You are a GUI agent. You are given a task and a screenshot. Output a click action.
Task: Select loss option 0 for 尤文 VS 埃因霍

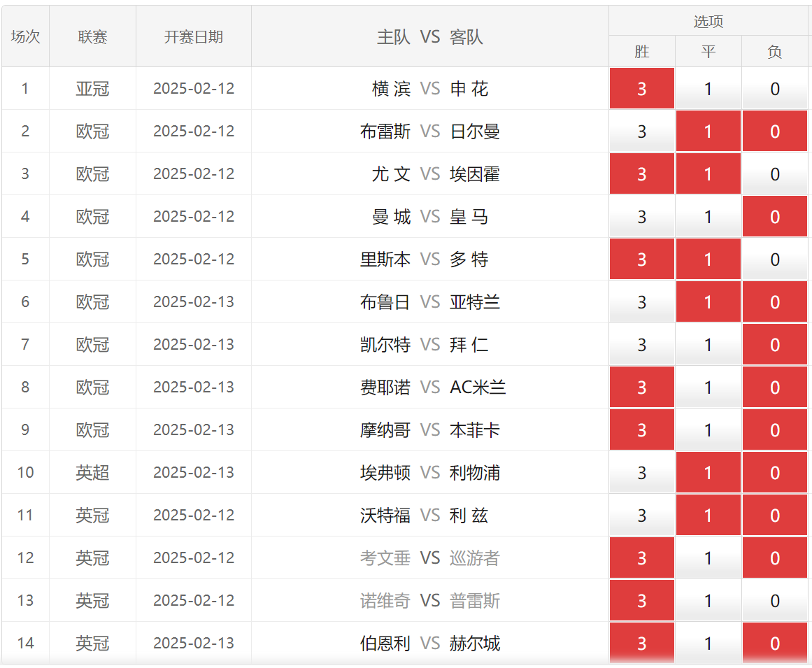click(x=775, y=174)
